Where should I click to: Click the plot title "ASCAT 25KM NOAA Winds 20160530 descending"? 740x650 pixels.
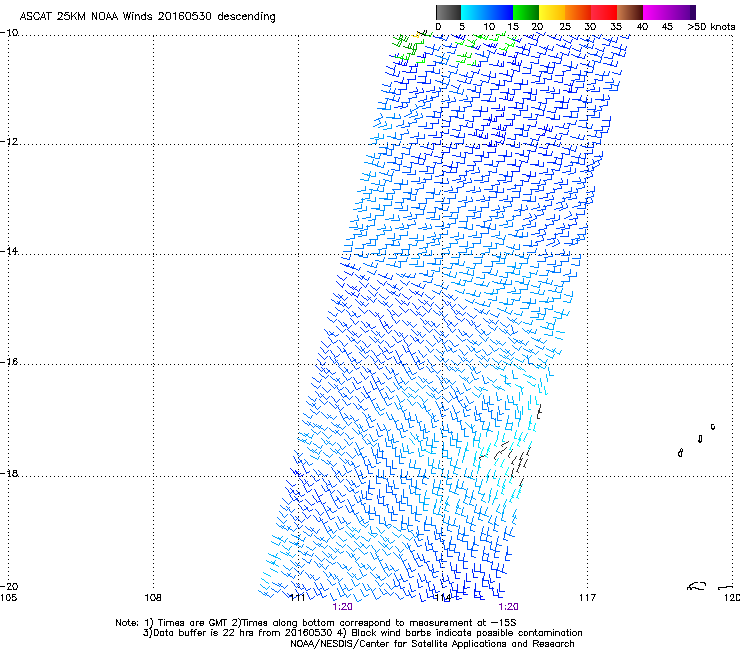click(147, 16)
